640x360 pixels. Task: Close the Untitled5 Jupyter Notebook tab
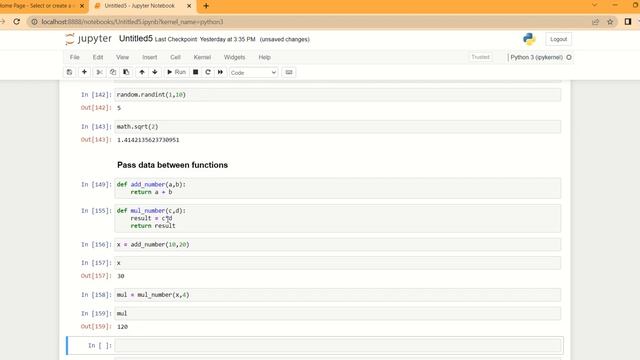pyautogui.click(x=189, y=6)
